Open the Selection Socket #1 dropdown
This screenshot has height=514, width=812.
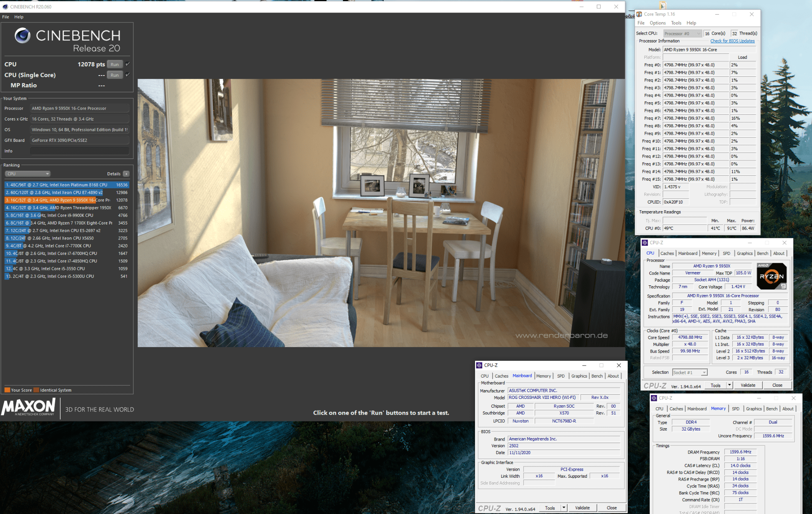coord(690,372)
